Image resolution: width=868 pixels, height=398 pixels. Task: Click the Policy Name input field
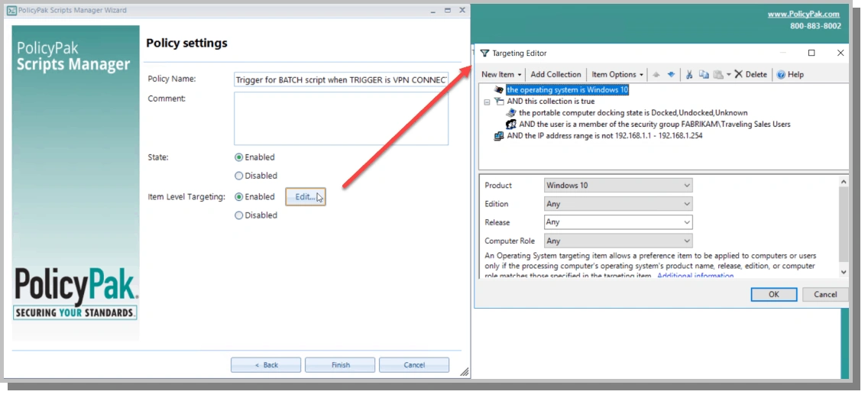pos(341,79)
